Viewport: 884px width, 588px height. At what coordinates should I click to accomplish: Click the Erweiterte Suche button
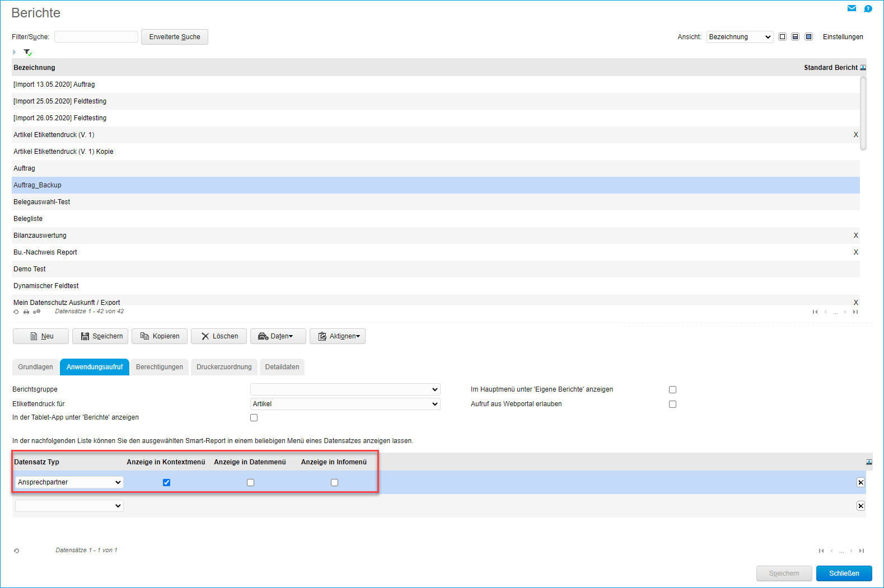point(175,37)
